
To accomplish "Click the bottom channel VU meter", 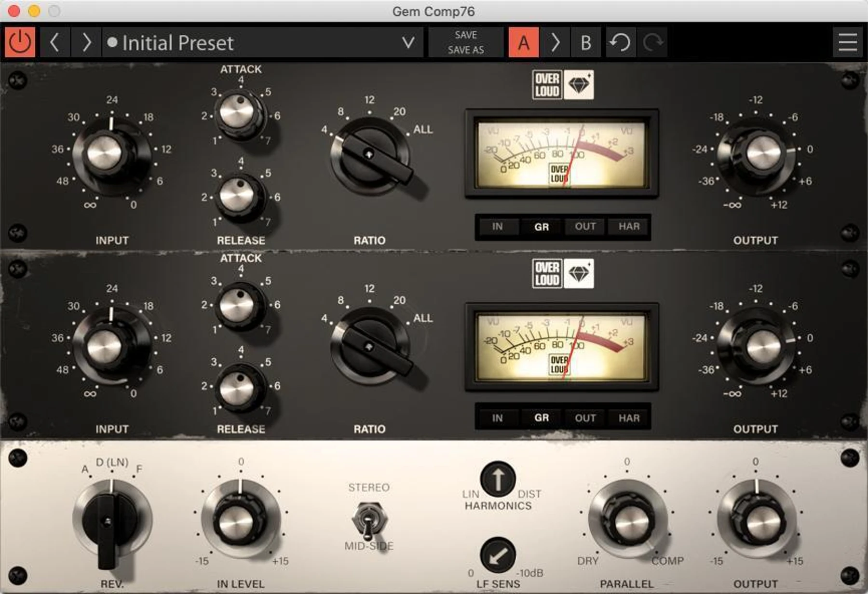I will (x=561, y=346).
